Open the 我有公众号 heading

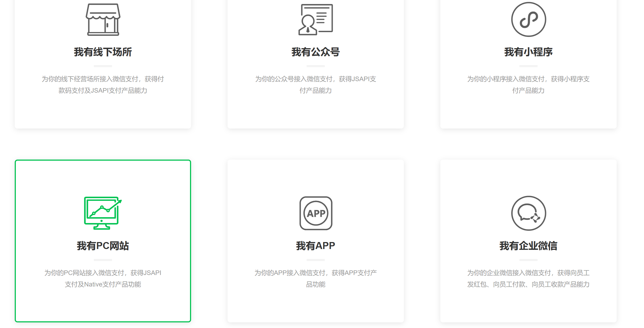pyautogui.click(x=315, y=52)
